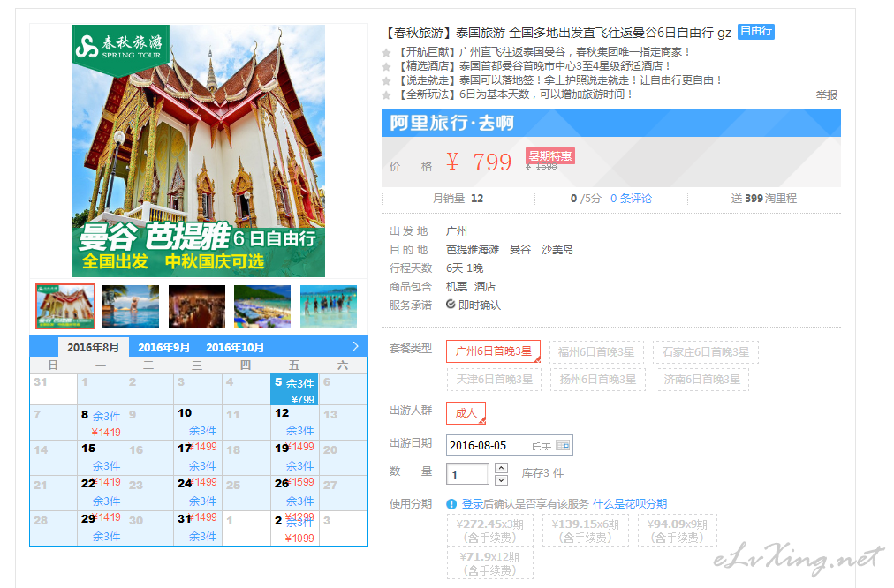Click the blue info icon beside 登录
Screen dimensions: 894x588
pos(451,503)
